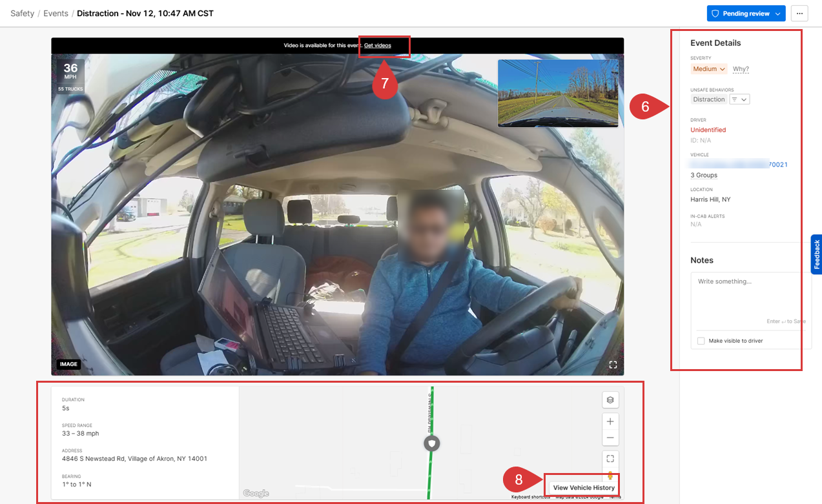Select the road-facing camera thumbnail

pos(558,94)
